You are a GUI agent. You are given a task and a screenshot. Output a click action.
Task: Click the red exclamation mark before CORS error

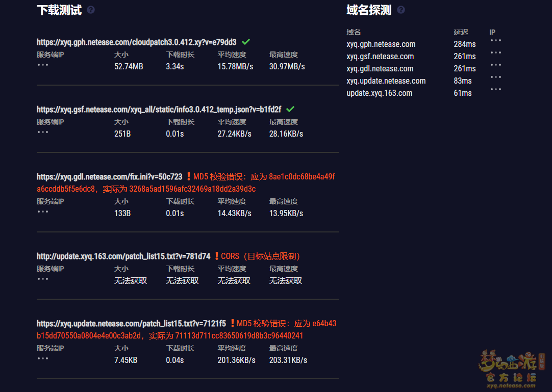point(216,256)
